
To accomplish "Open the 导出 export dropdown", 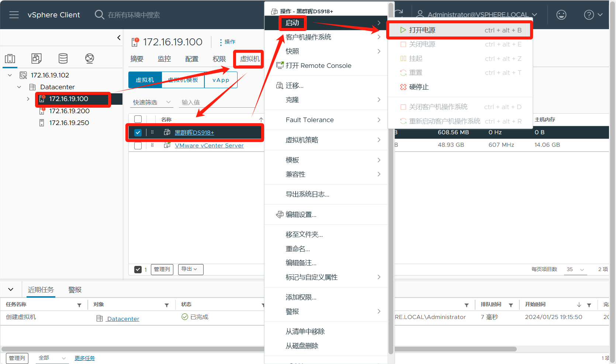I will click(190, 269).
